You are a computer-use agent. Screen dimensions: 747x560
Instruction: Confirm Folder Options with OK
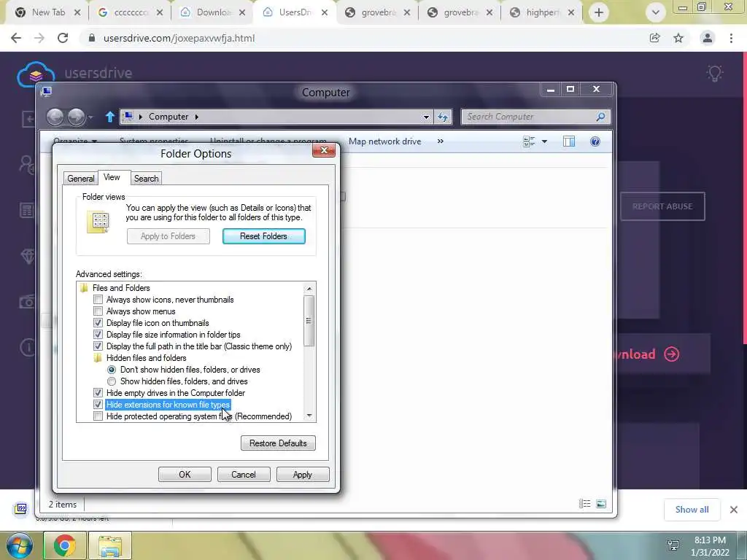(185, 475)
